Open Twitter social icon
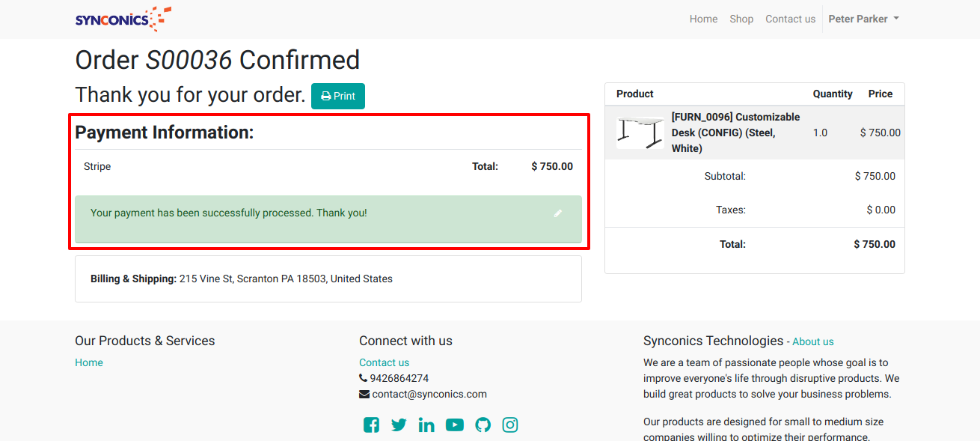Image resolution: width=980 pixels, height=441 pixels. pos(399,425)
